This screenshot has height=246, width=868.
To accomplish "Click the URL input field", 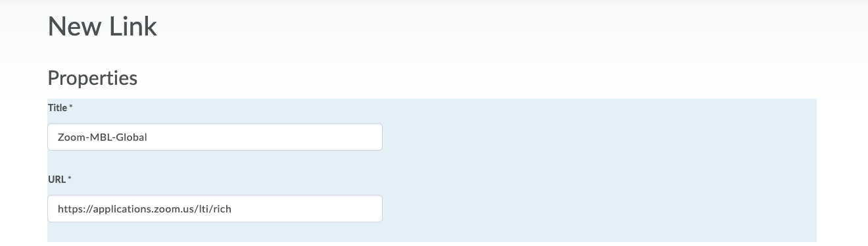I will click(215, 209).
